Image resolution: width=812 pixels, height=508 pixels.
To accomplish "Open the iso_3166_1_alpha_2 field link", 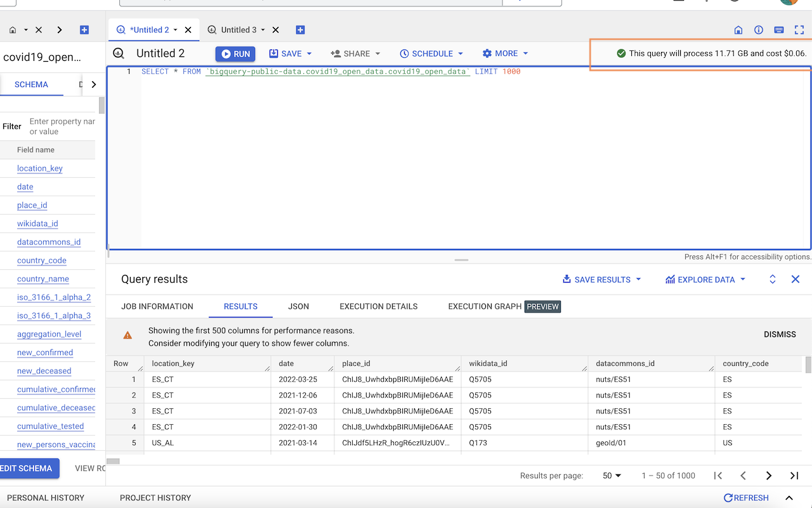I will point(54,297).
